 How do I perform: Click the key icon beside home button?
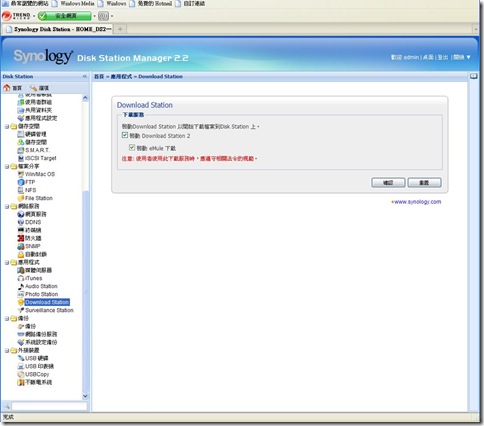click(33, 88)
